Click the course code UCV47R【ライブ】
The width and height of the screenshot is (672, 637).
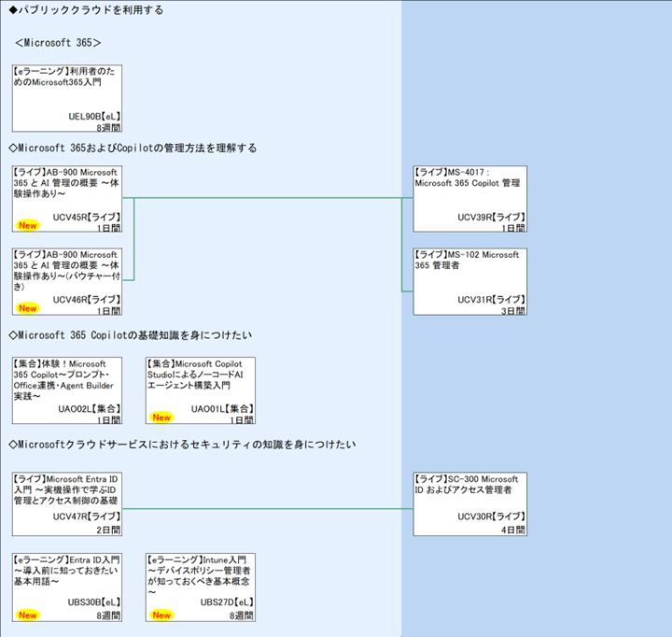(x=87, y=517)
